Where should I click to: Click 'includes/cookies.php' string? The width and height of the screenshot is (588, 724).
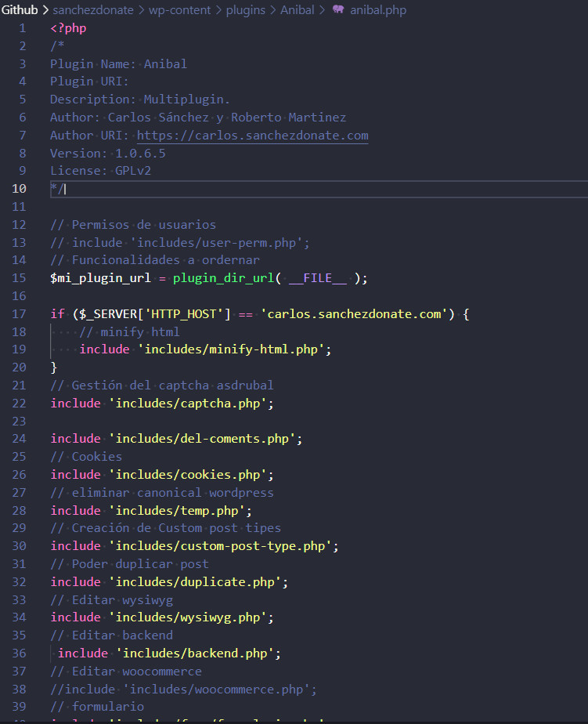click(187, 475)
